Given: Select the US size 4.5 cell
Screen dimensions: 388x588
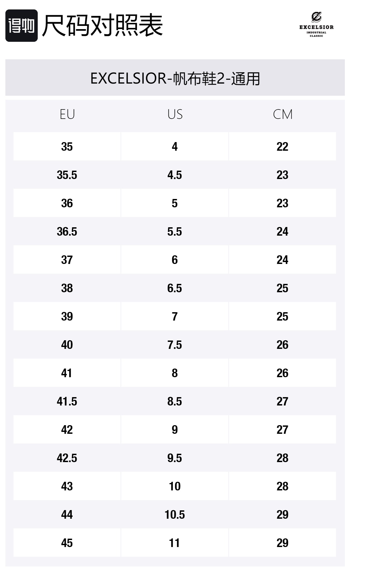Looking at the screenshot, I should click(175, 175).
